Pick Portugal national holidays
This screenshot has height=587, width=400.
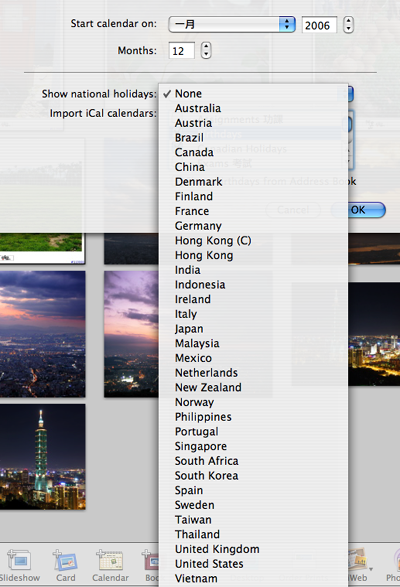point(254,432)
